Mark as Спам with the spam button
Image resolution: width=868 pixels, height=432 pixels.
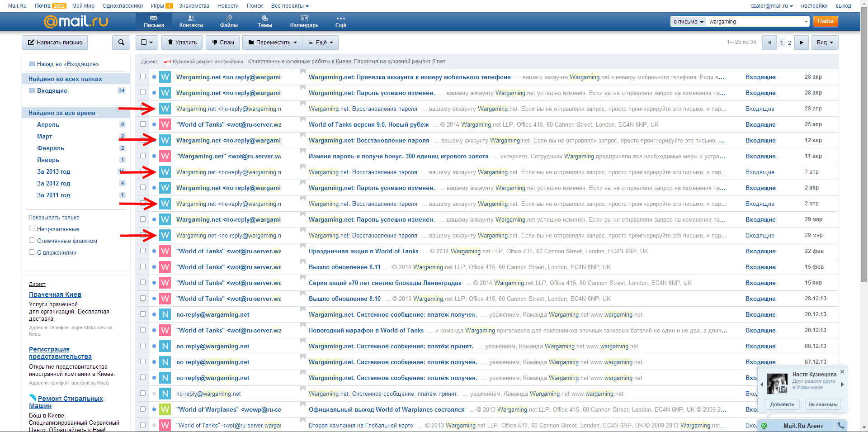223,43
